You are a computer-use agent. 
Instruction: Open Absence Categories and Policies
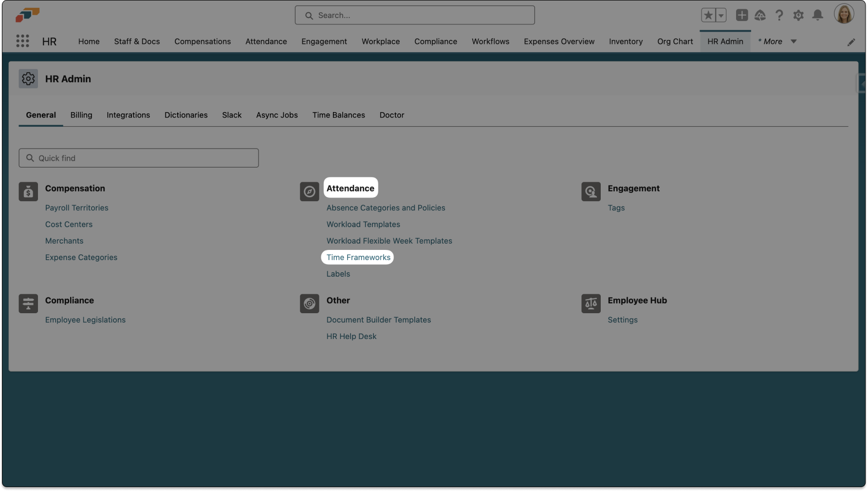(x=386, y=208)
